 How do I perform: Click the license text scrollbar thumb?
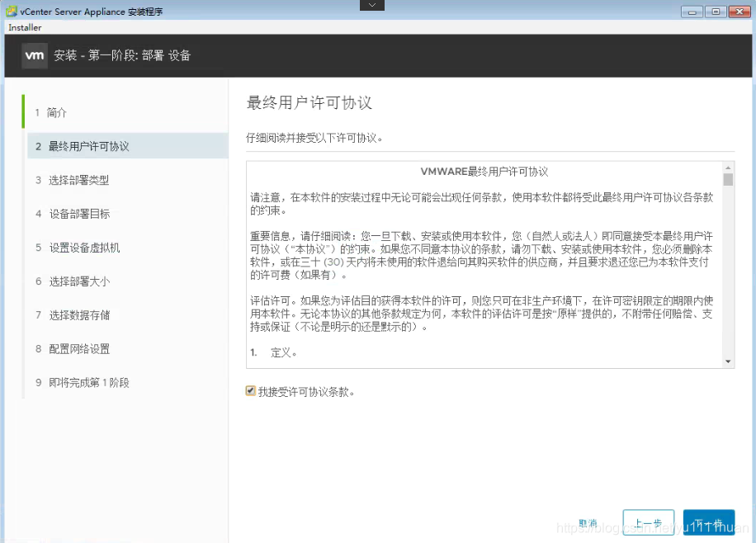point(728,179)
